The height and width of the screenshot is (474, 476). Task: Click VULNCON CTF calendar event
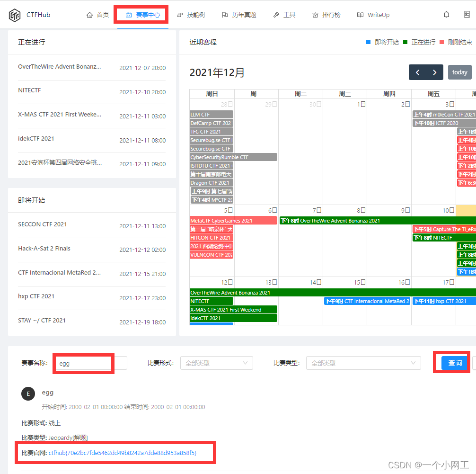coord(212,255)
